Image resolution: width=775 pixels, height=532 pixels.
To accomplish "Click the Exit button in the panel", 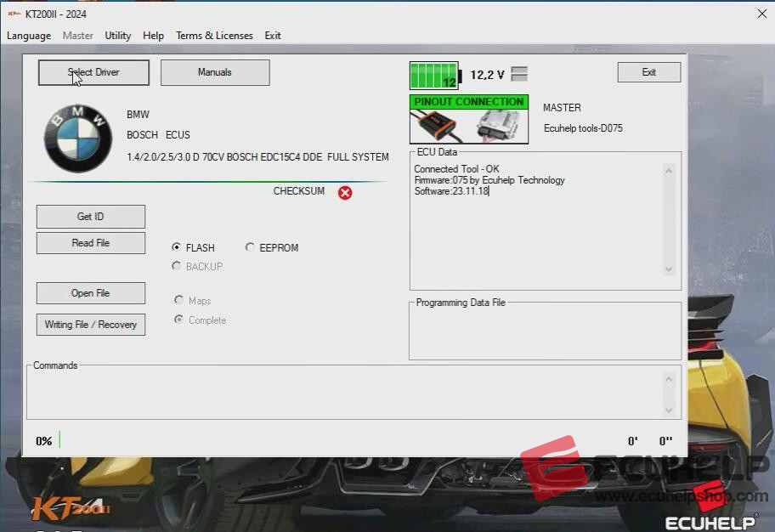I will 649,72.
